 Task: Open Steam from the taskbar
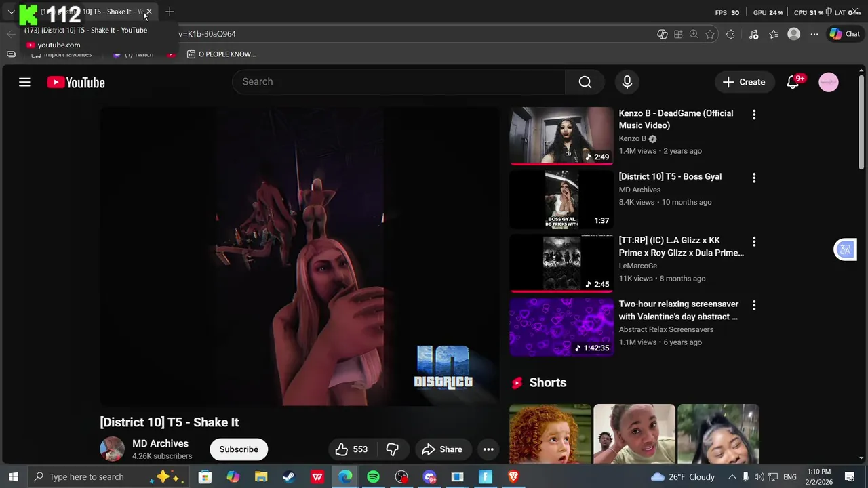pyautogui.click(x=289, y=477)
